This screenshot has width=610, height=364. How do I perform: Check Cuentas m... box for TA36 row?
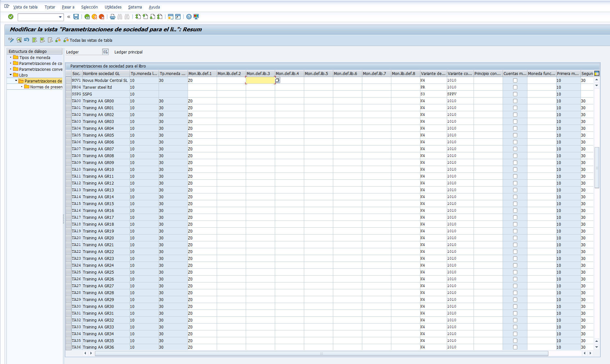(x=515, y=347)
